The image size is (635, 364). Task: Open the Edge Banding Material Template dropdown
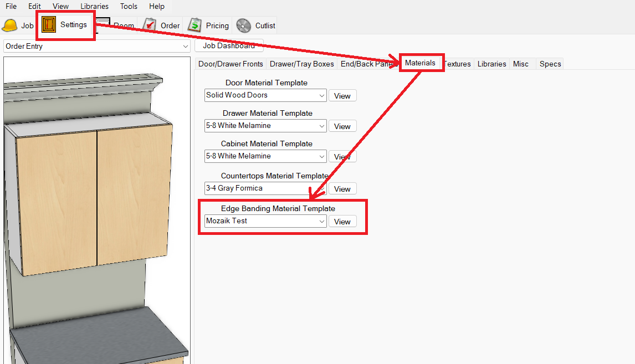click(321, 221)
